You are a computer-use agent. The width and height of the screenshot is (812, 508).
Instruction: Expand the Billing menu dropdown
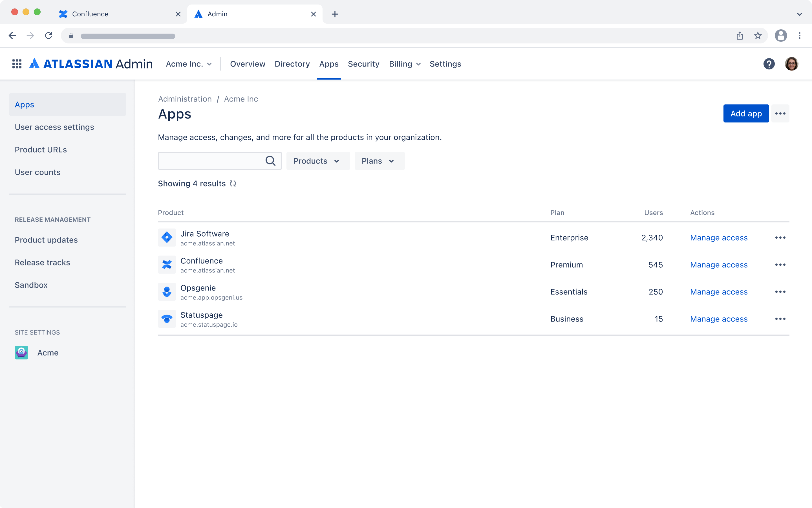click(x=405, y=64)
